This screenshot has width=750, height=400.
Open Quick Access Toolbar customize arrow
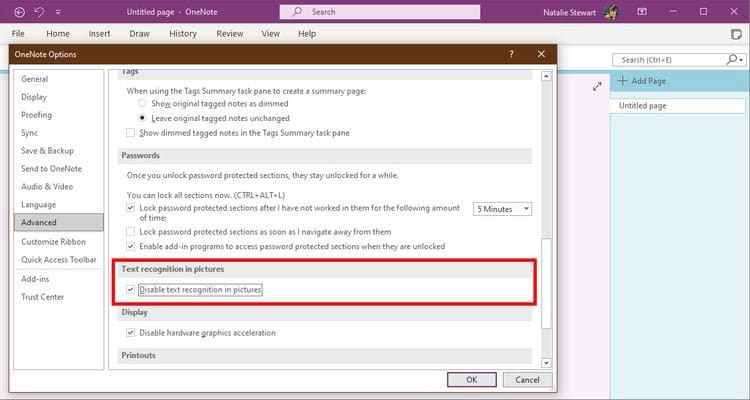(x=58, y=12)
